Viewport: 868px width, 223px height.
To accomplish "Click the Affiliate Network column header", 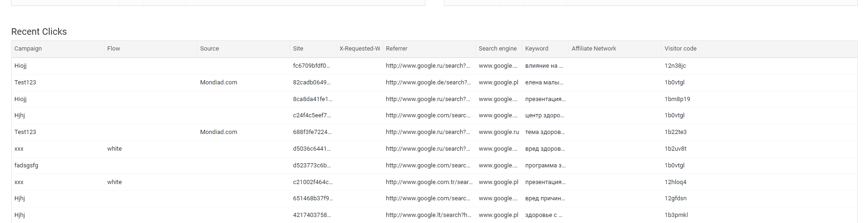I will click(594, 49).
